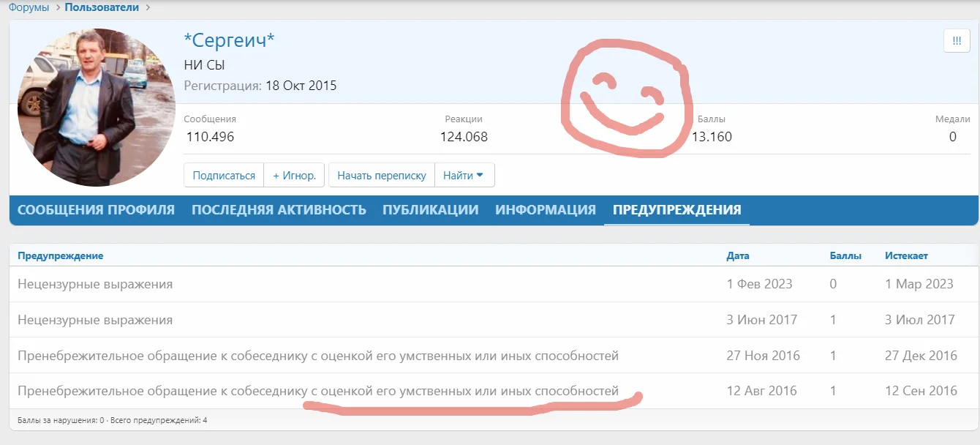Click the user's profile avatar photo
Screen dimensions: 980x445
pos(95,108)
